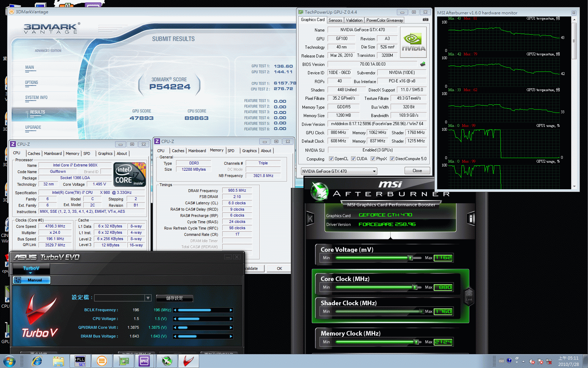Click the Close button in GPU-Z
Screen dimensions: 588x368
[417, 171]
